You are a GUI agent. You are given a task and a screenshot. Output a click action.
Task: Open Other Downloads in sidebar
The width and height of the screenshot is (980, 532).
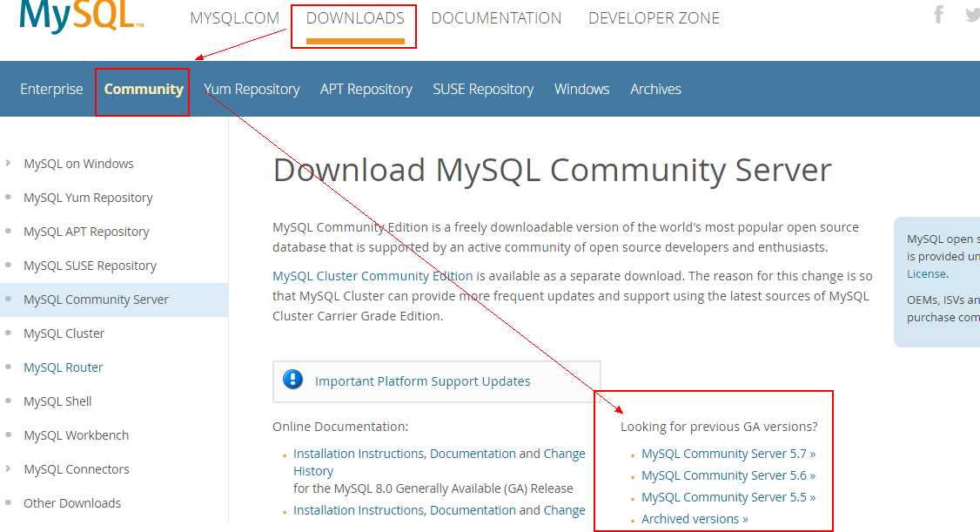coord(72,502)
